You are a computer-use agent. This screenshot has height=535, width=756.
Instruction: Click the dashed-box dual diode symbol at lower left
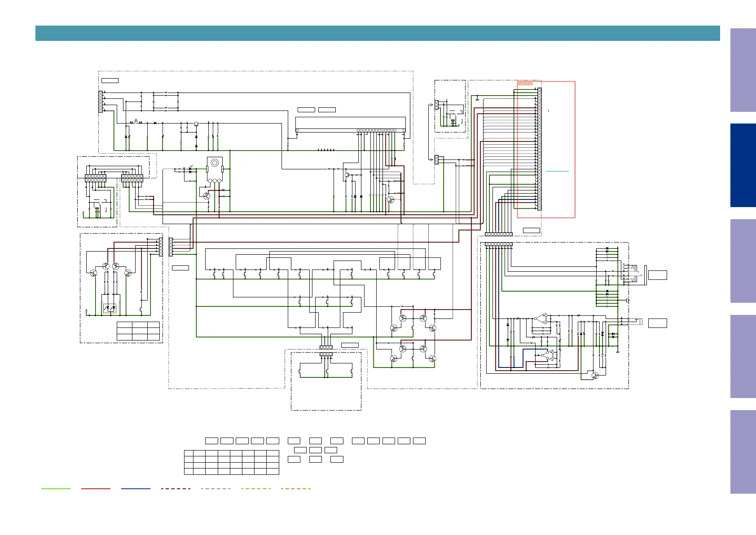(110, 308)
